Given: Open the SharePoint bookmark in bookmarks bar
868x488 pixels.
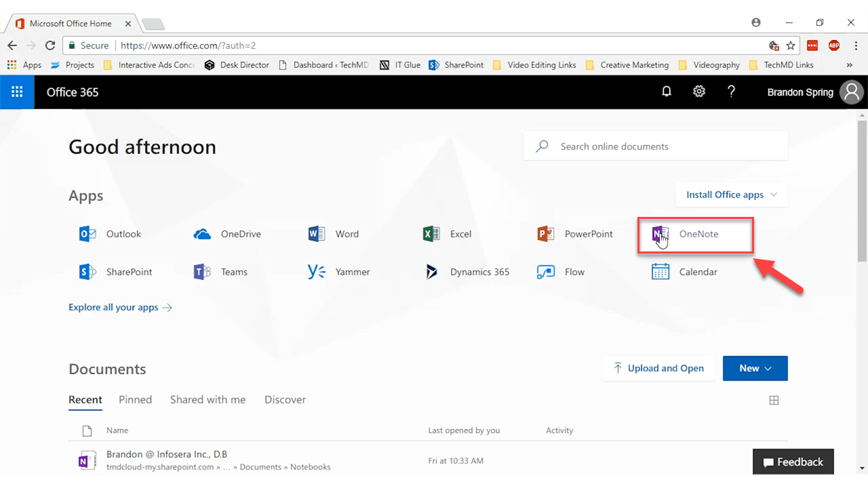Looking at the screenshot, I should pos(456,65).
